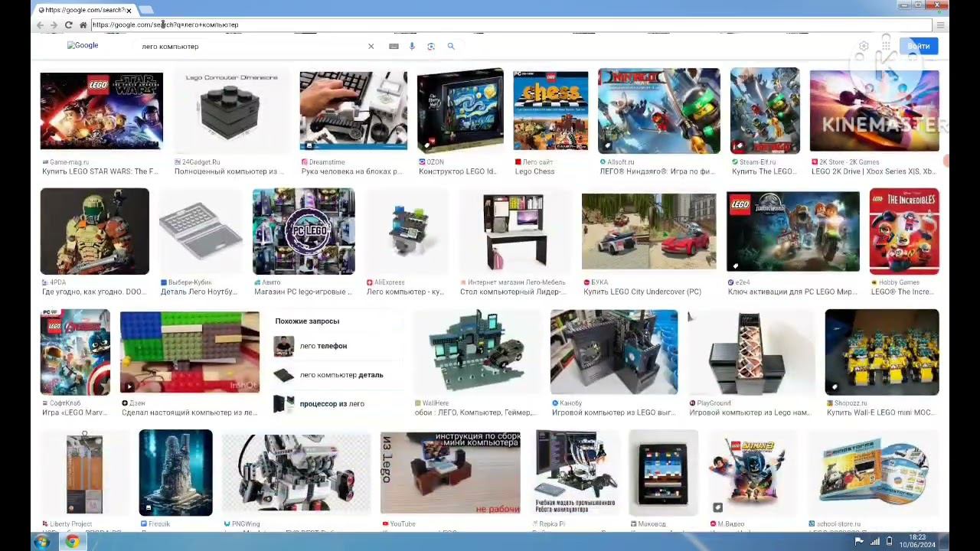The width and height of the screenshot is (980, 551).
Task: Open the Wall-E LEGO mini image
Action: [x=882, y=352]
